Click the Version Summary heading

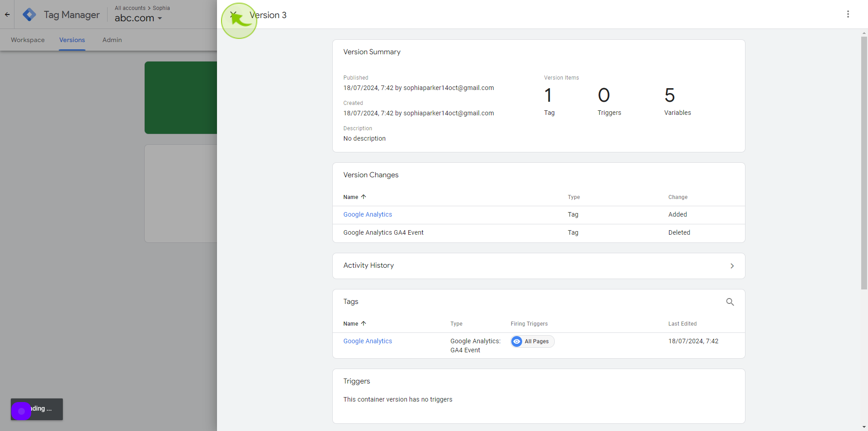click(372, 52)
